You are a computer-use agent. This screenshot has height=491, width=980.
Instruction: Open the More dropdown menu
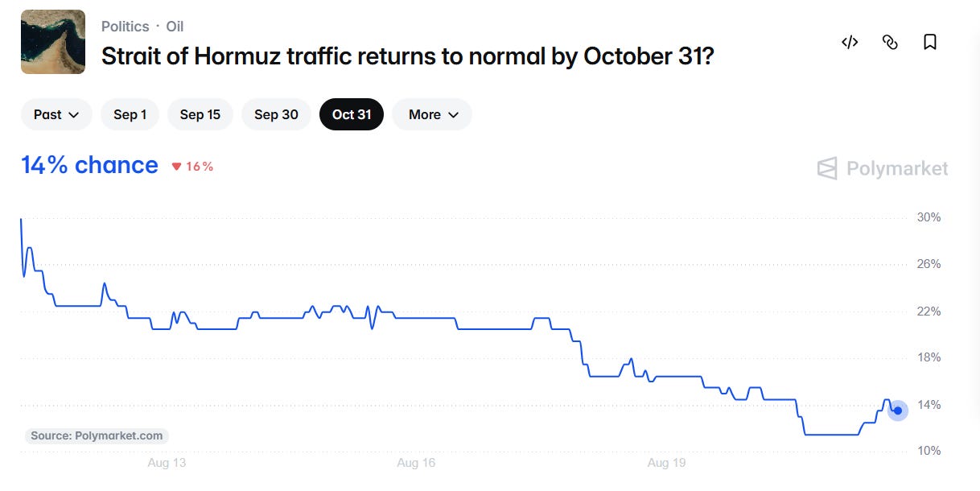click(432, 114)
